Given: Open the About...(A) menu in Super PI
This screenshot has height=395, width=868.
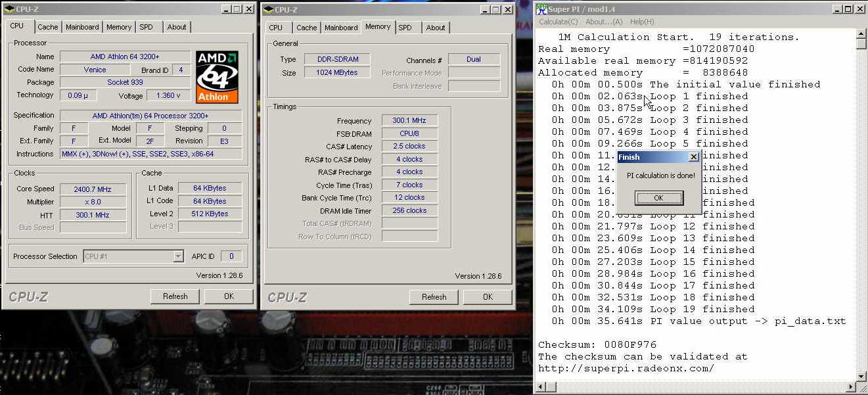Looking at the screenshot, I should pos(604,22).
